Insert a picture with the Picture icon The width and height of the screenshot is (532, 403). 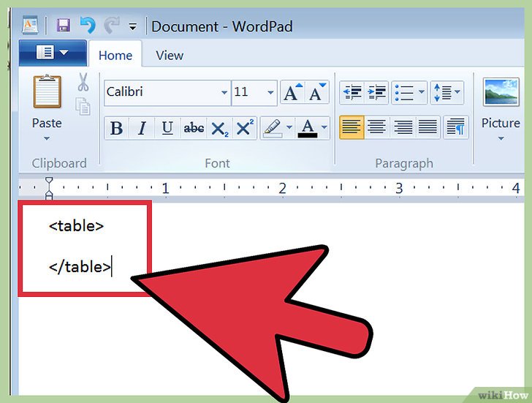click(x=501, y=92)
